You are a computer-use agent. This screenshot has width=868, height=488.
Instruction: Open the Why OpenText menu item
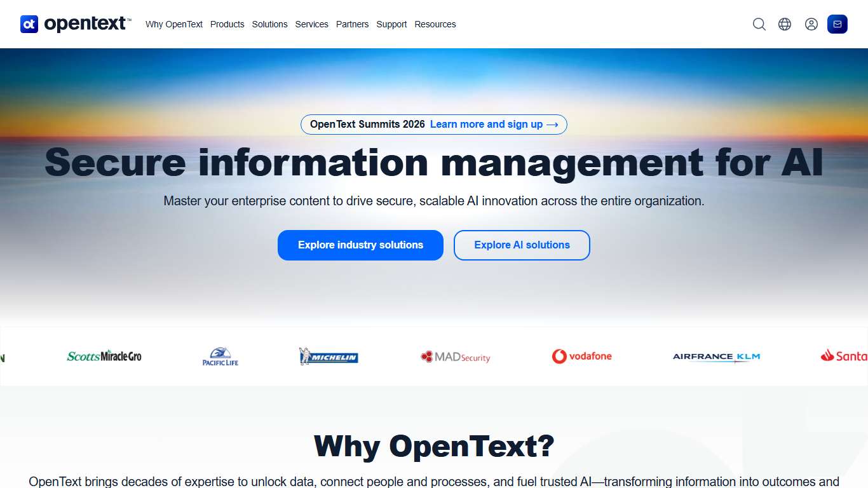pyautogui.click(x=173, y=24)
